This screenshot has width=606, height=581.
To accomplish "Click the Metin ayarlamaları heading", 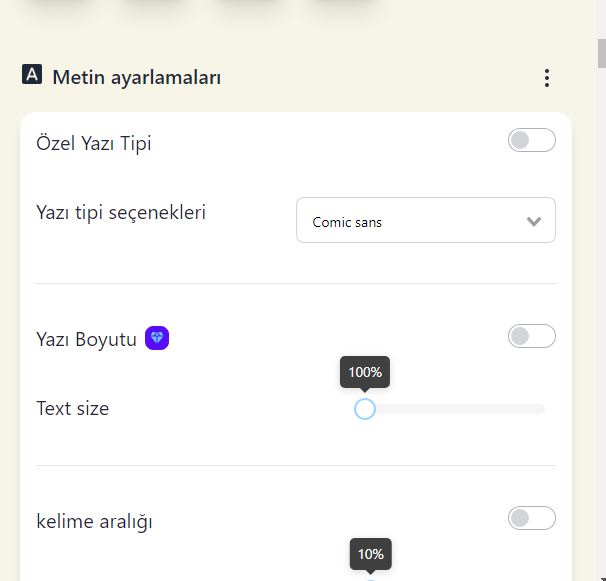I will tap(137, 77).
